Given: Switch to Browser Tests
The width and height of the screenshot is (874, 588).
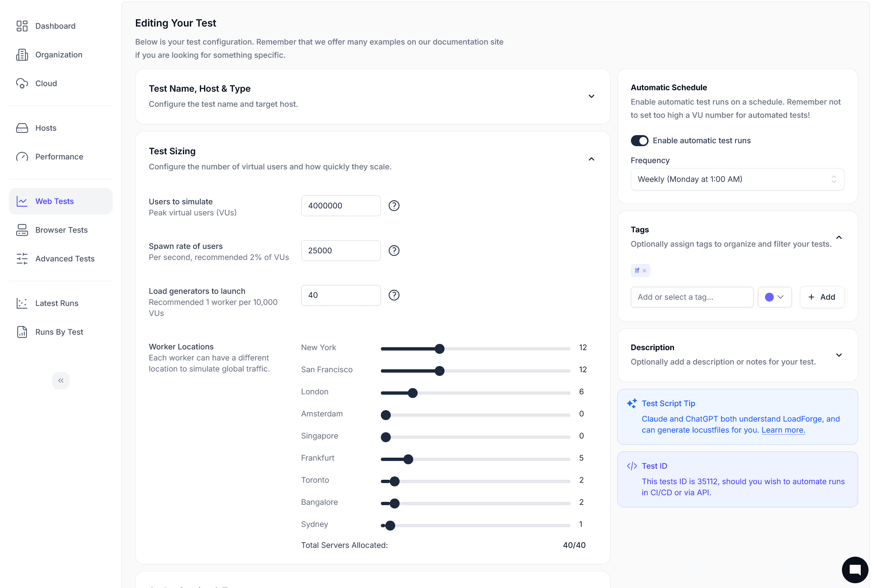Looking at the screenshot, I should [x=62, y=230].
